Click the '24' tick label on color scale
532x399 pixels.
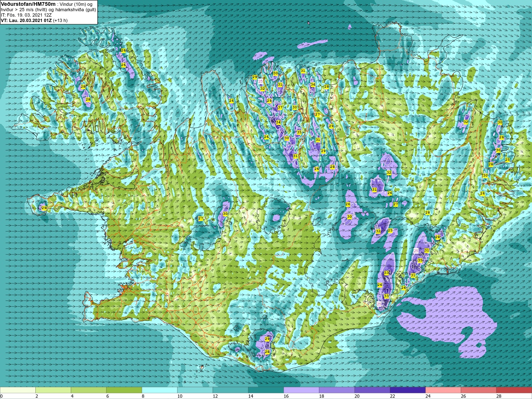[x=428, y=396]
